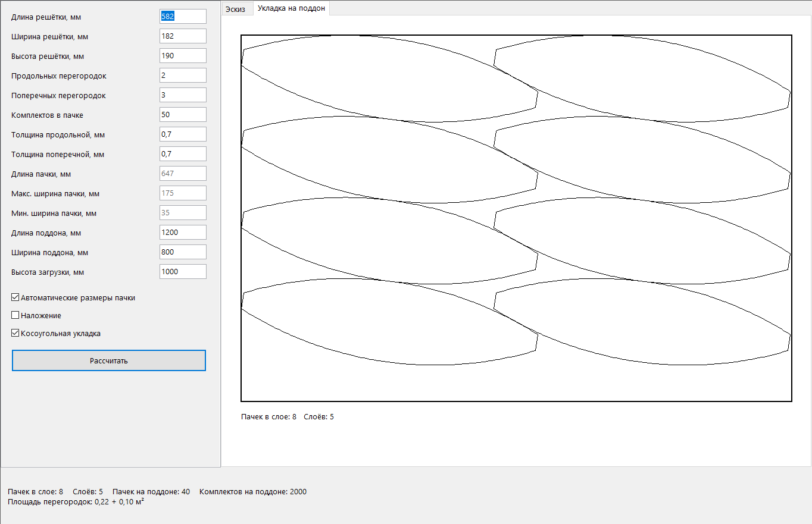Click the Ширина решётки value field
This screenshot has height=524, width=812.
(x=183, y=36)
